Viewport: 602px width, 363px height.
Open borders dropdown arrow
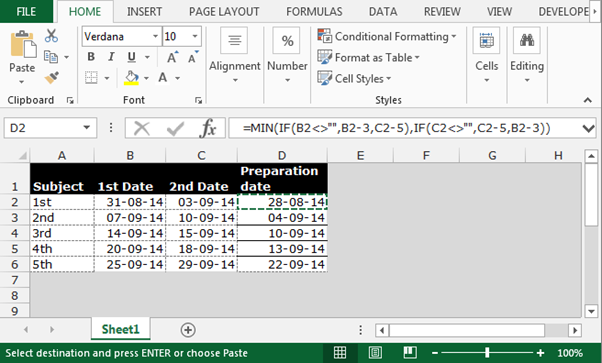pyautogui.click(x=107, y=78)
